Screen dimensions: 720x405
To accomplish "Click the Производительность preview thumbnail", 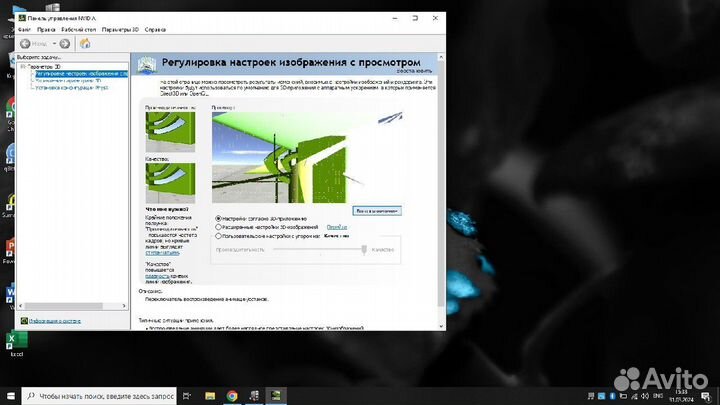I will coord(170,132).
